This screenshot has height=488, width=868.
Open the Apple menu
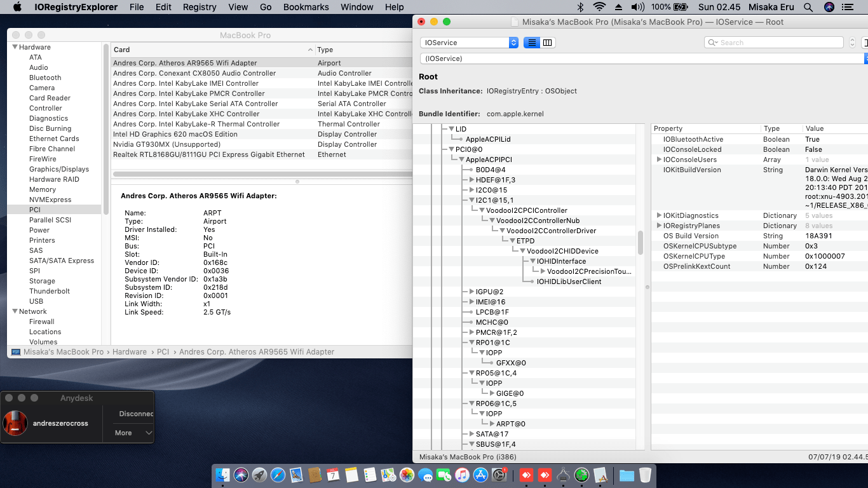(17, 7)
